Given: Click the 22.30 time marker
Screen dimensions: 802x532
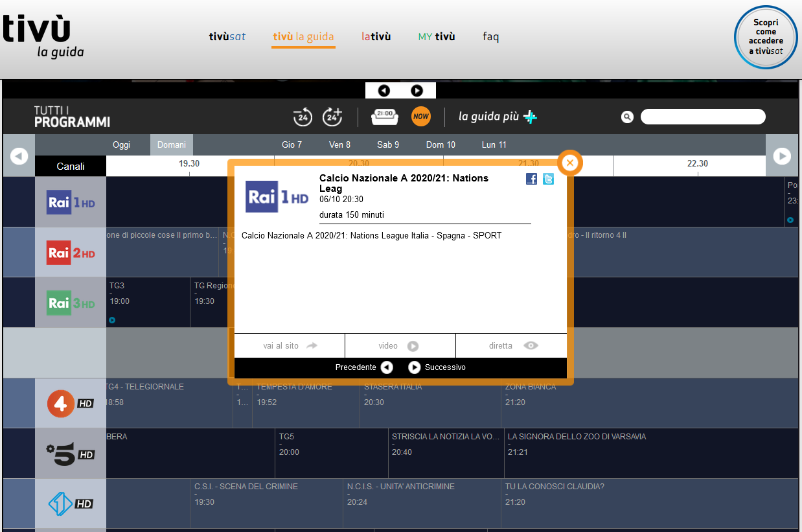Looking at the screenshot, I should click(698, 164).
